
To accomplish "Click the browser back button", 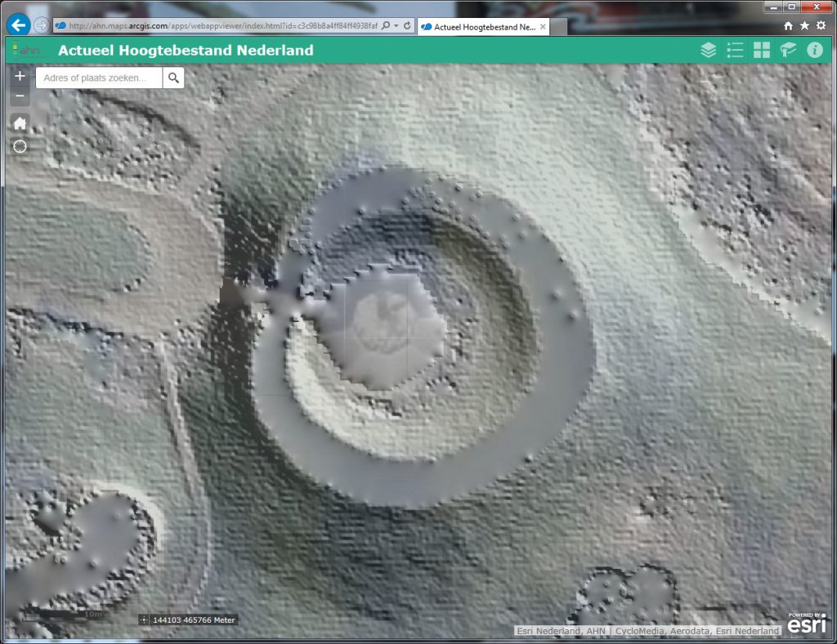I will 18,25.
